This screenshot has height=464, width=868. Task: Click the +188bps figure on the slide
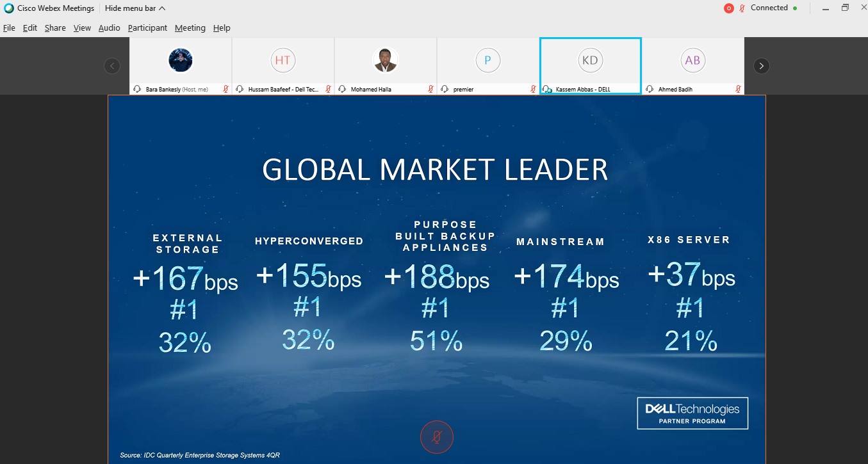pos(437,277)
